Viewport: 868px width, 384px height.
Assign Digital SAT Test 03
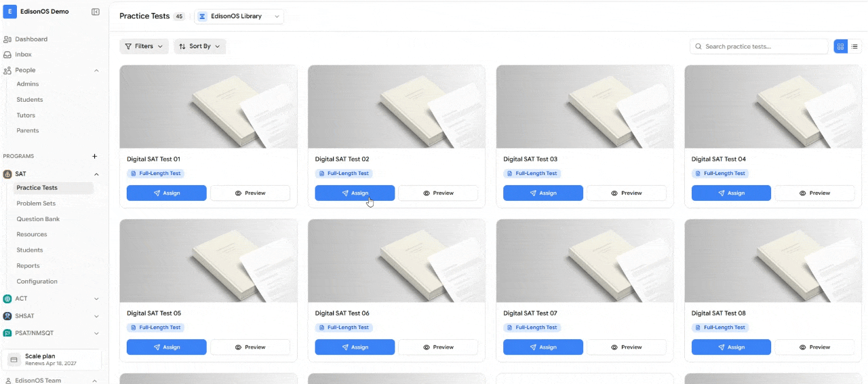click(x=543, y=193)
